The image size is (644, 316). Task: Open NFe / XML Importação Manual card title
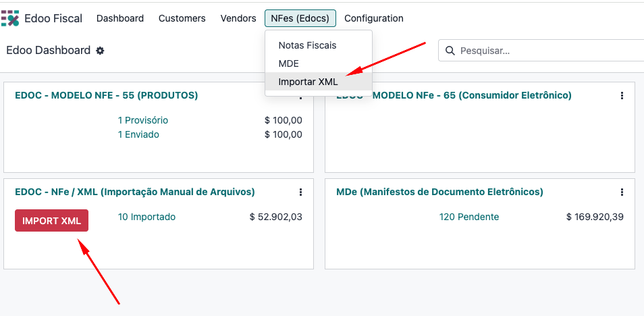(135, 192)
